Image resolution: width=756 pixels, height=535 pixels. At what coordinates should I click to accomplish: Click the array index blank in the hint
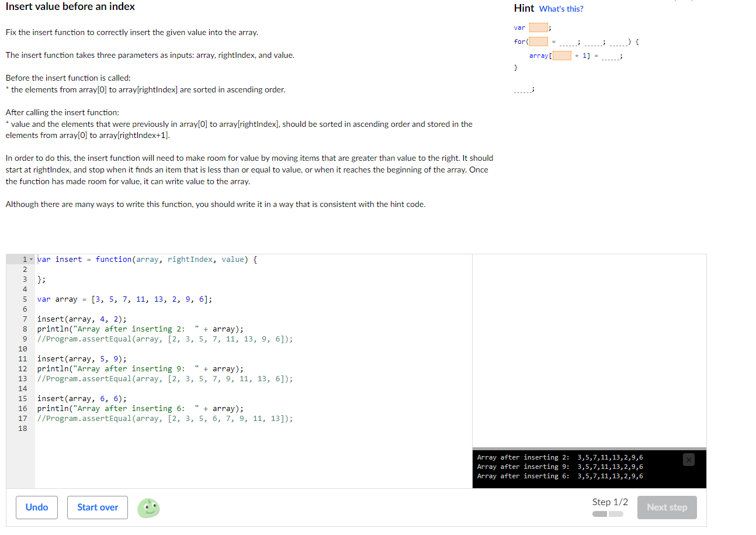[x=561, y=55]
